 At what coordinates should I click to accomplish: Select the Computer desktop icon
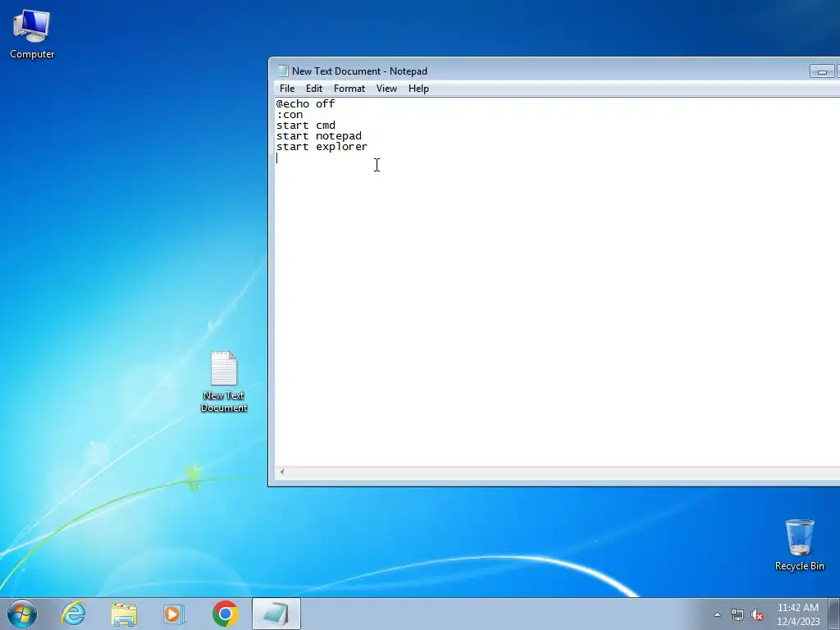click(x=32, y=34)
